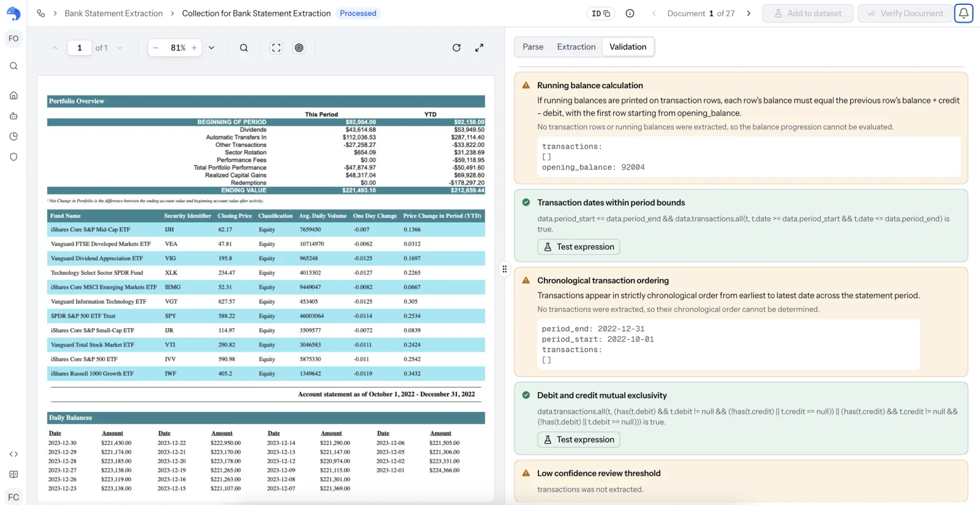
Task: Toggle the target highlight icon in viewer
Action: point(299,48)
